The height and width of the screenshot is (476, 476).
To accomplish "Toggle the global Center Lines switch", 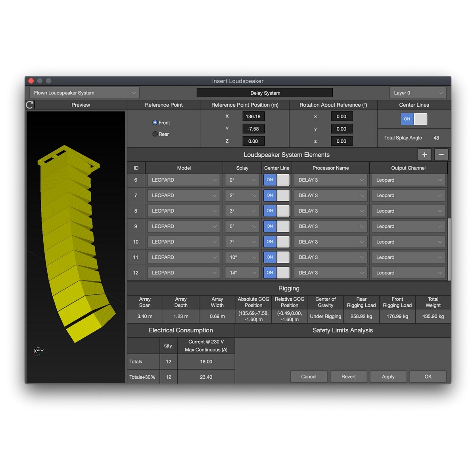I will coord(414,119).
